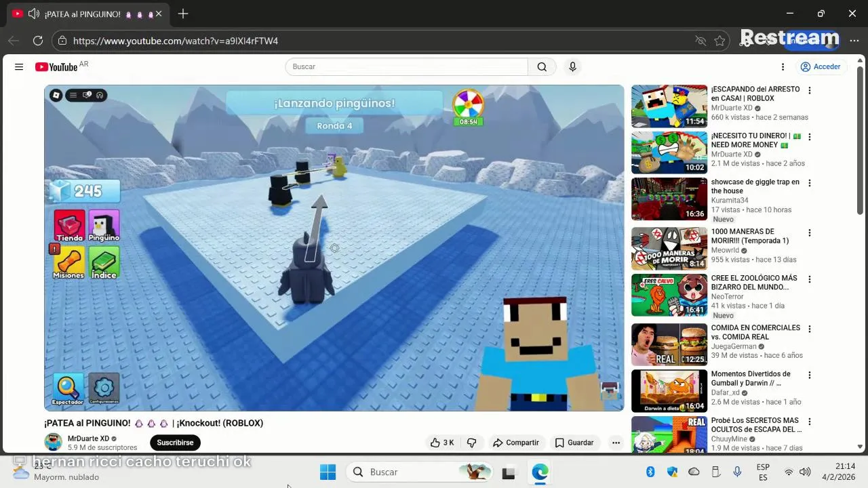868x488 pixels.
Task: Open the weather widget showing Mayorm. nublado
Action: coord(58,472)
